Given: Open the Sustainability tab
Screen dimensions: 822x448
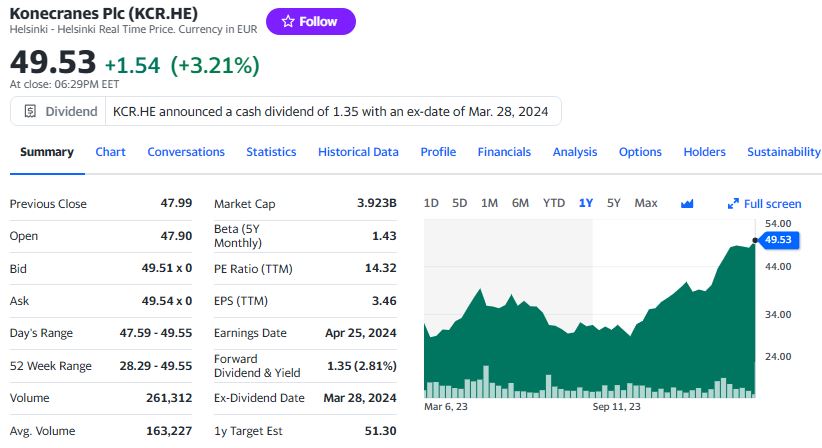Looking at the screenshot, I should (784, 152).
